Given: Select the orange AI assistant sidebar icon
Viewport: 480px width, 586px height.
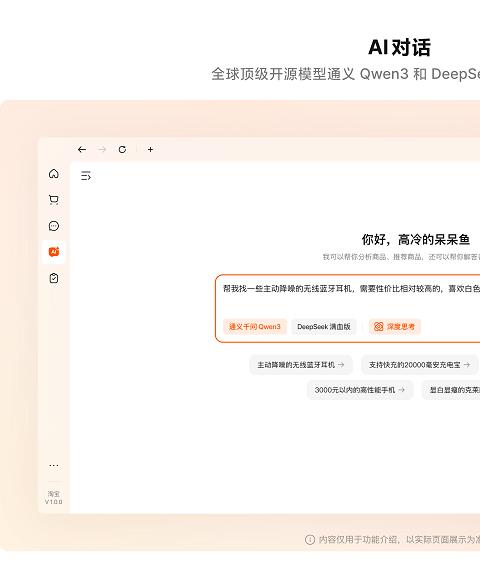Looking at the screenshot, I should (x=54, y=252).
